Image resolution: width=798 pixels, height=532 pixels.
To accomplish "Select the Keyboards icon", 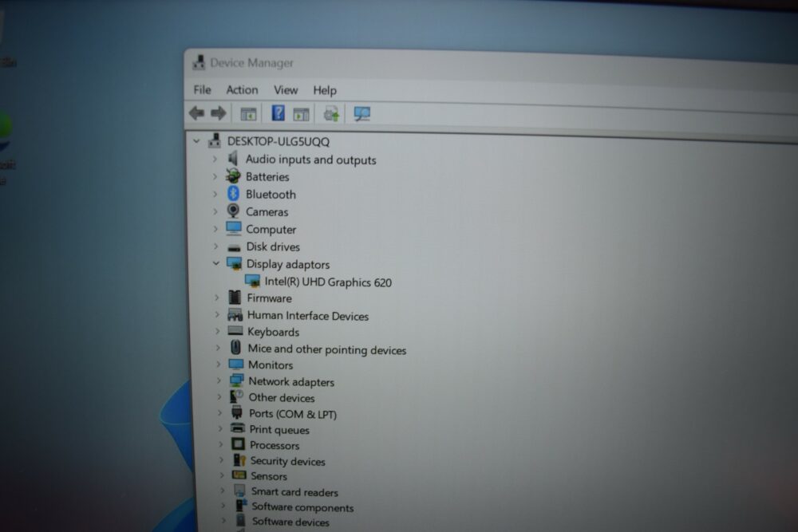I will [x=235, y=330].
